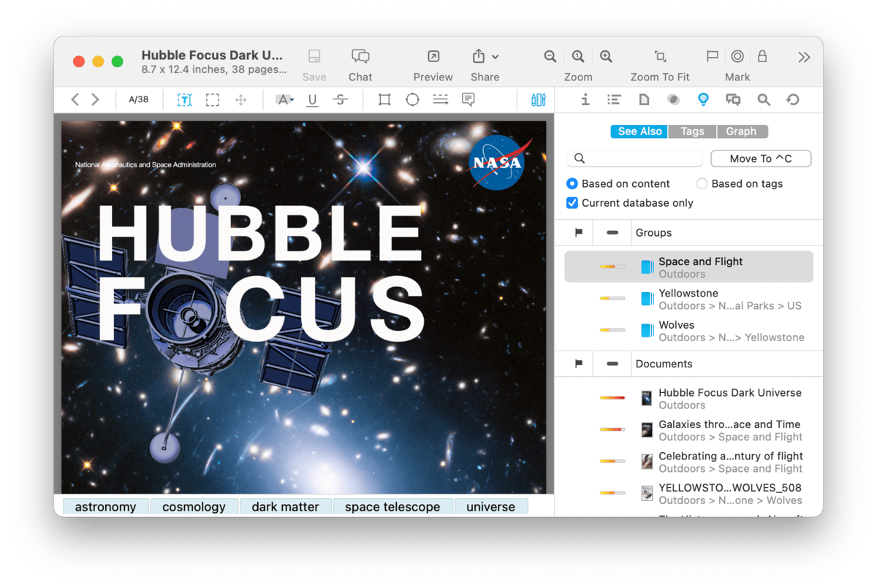The width and height of the screenshot is (877, 588).
Task: Lock the document with padlock icon
Action: [x=762, y=57]
